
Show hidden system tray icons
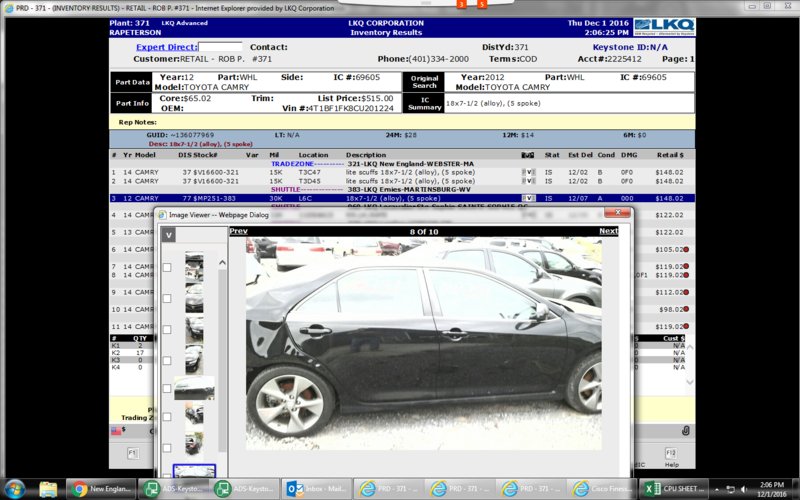point(716,489)
